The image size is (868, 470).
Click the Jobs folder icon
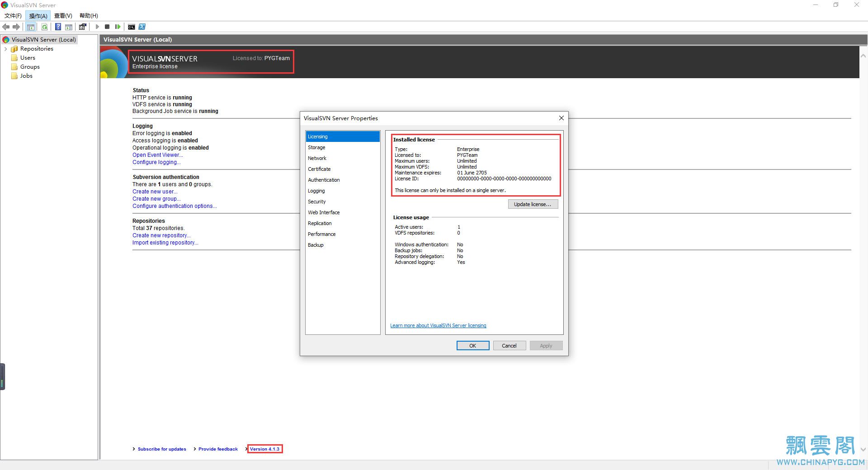click(x=14, y=76)
